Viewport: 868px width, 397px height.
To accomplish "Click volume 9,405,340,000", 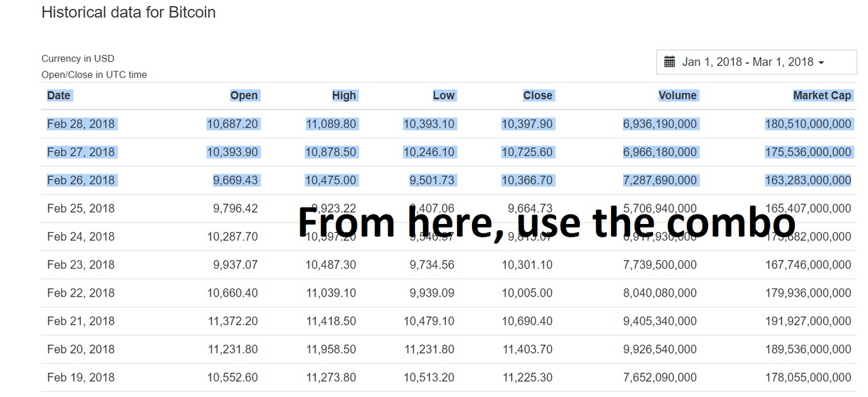I will coord(660,321).
